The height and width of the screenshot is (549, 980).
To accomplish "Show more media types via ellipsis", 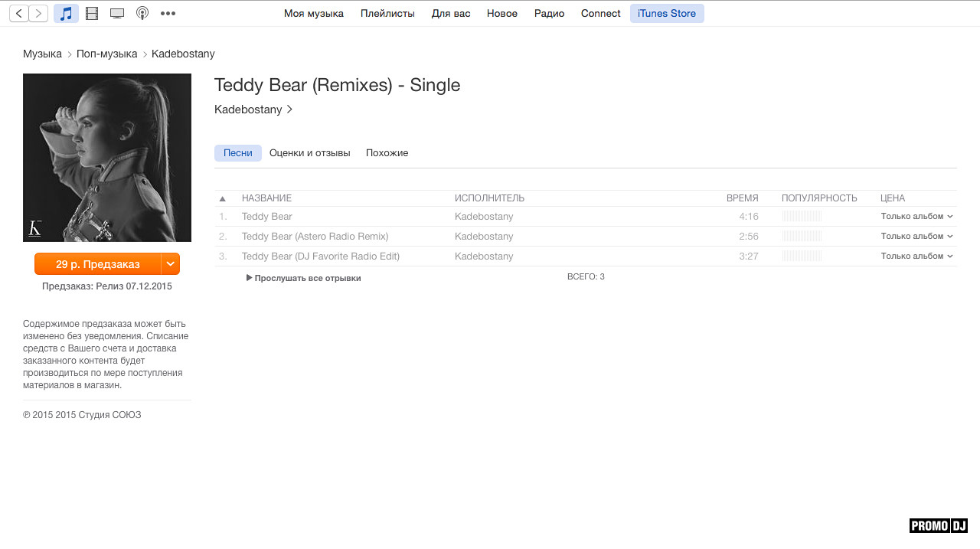I will [x=168, y=13].
